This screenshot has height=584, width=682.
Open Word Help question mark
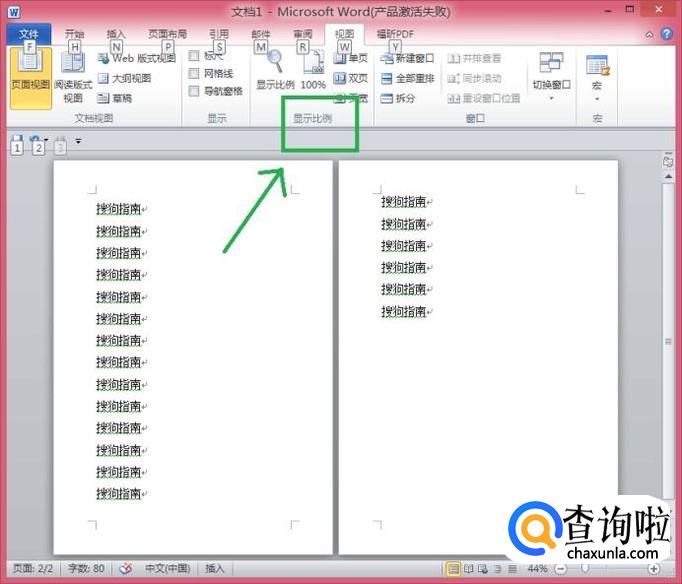point(666,33)
